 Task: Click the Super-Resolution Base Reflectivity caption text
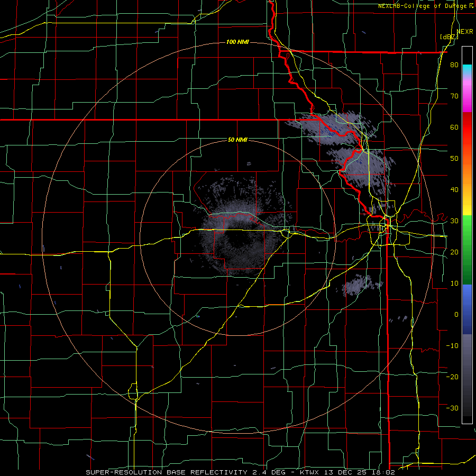pyautogui.click(x=188, y=472)
